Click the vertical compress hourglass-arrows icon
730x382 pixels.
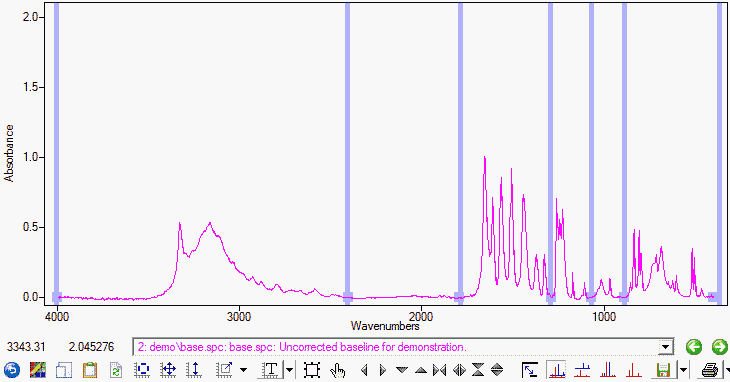pyautogui.click(x=478, y=370)
